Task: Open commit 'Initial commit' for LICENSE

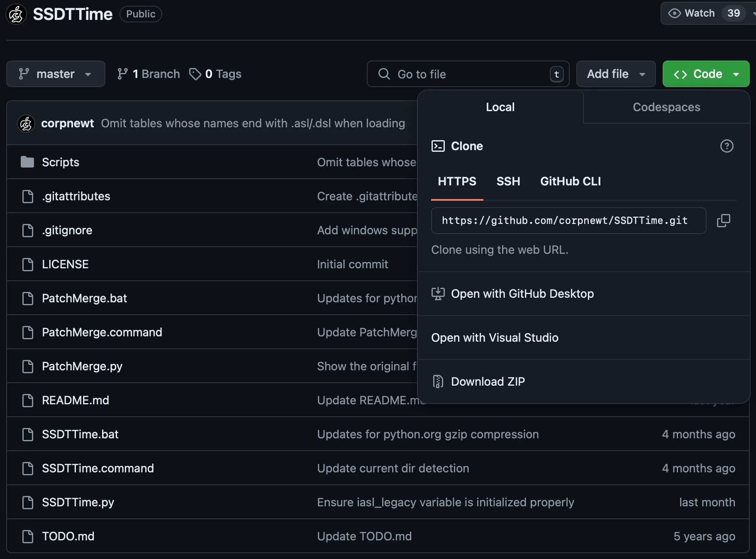Action: [x=352, y=264]
